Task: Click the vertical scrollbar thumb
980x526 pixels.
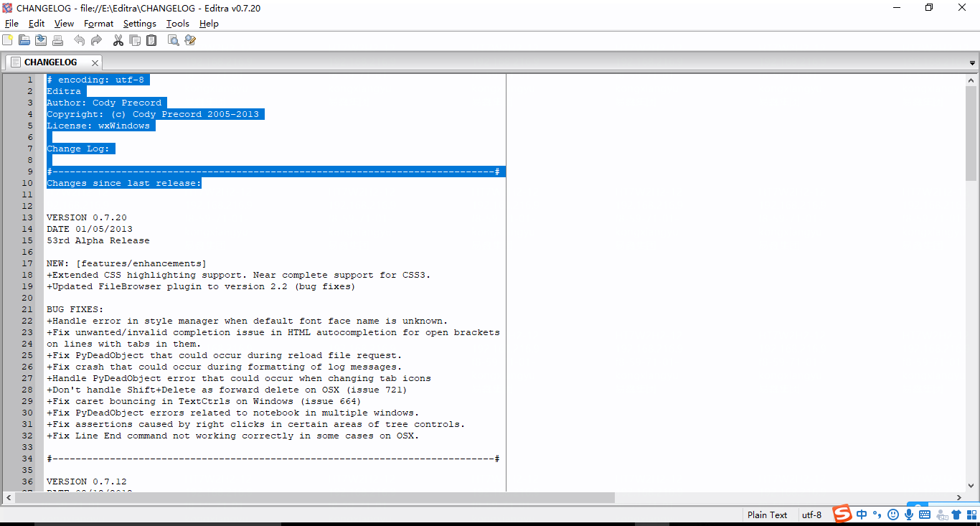Action: (x=971, y=132)
